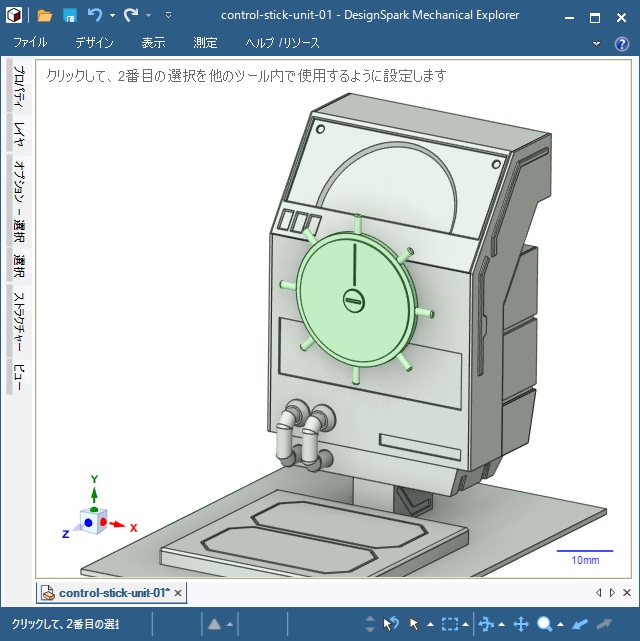
Task: Expand the quick access toolbar customize menu
Action: click(168, 16)
